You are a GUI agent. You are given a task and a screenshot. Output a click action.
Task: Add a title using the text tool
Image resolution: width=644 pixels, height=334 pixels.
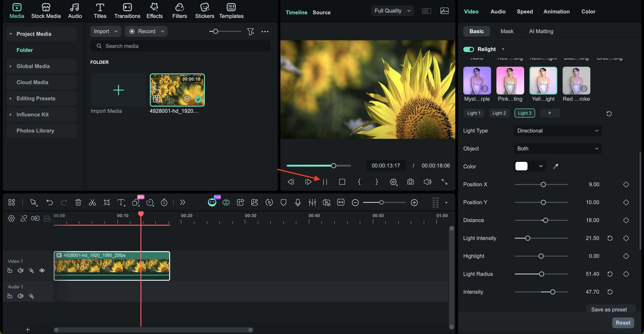coord(121,202)
